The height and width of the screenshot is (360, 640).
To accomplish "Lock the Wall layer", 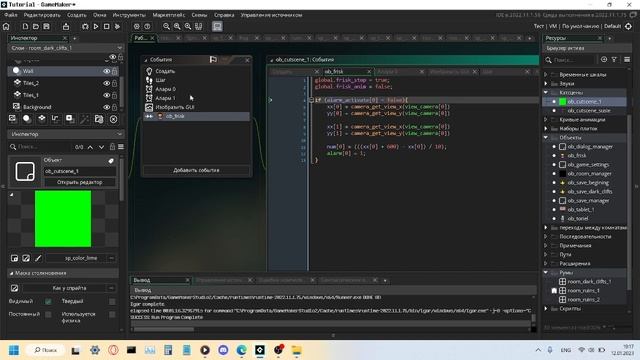I will pyautogui.click(x=115, y=71).
